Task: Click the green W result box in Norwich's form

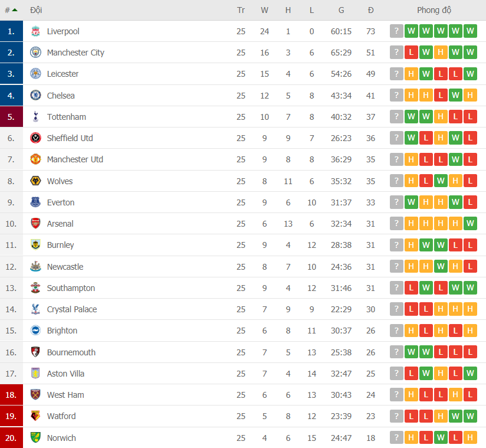Action: coord(441,437)
